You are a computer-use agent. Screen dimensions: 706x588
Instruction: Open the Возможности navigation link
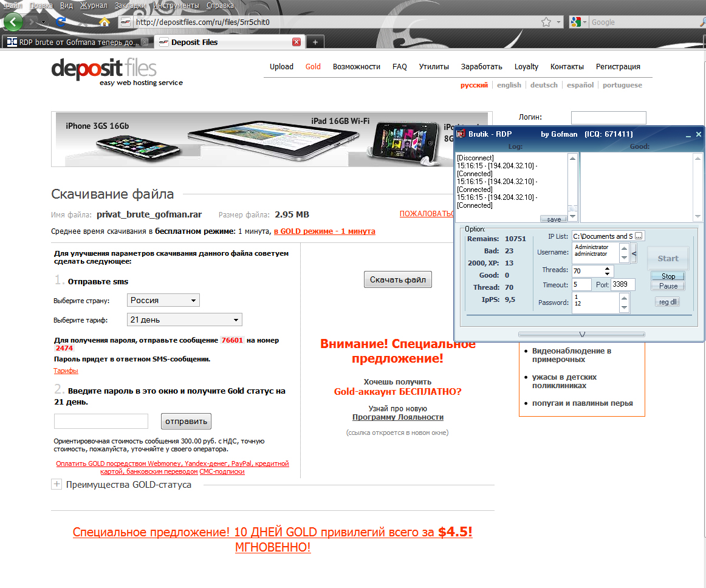click(x=357, y=67)
